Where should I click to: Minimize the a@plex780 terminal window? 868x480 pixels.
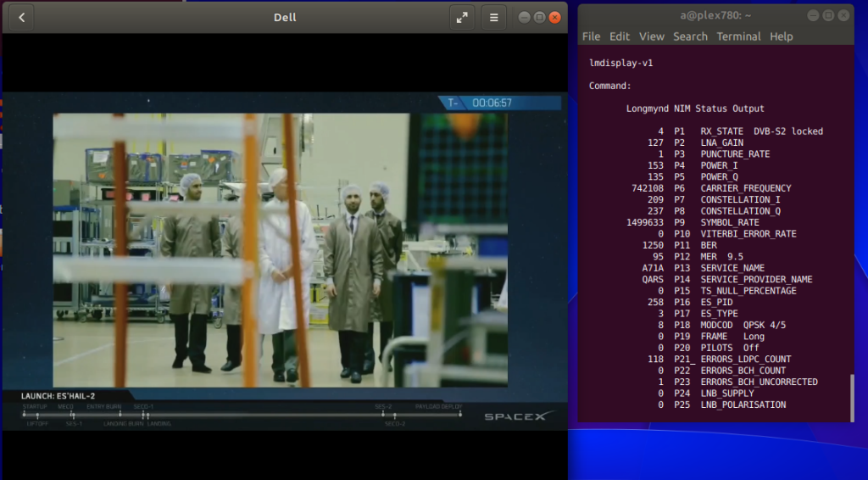[814, 14]
